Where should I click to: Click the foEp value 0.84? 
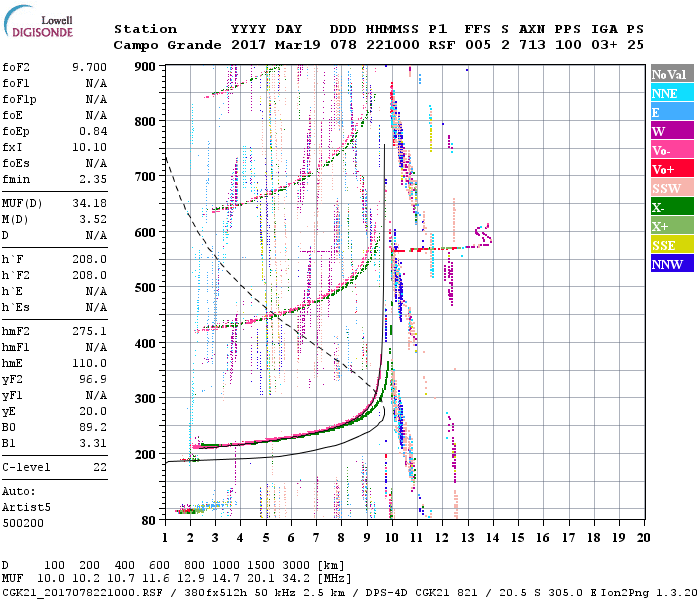pyautogui.click(x=93, y=131)
